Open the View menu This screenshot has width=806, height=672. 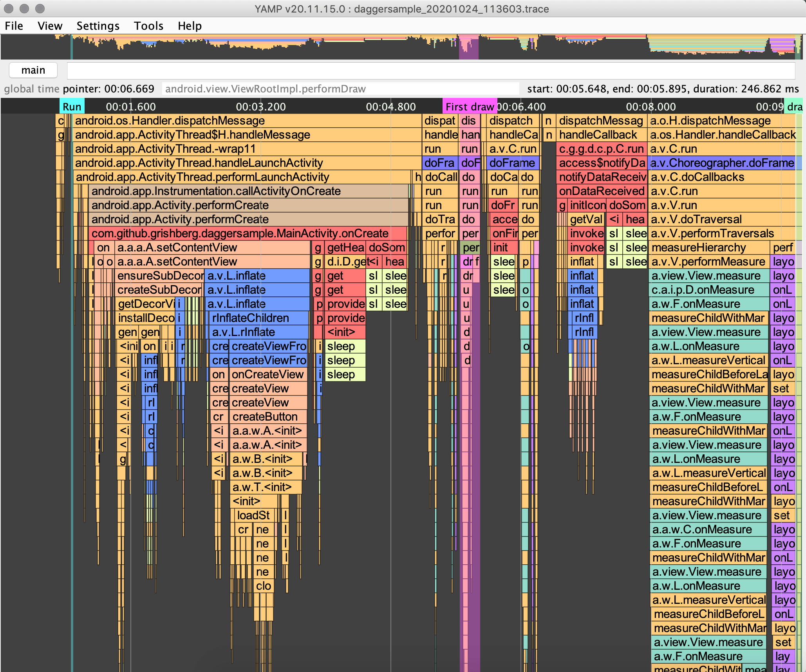coord(50,25)
